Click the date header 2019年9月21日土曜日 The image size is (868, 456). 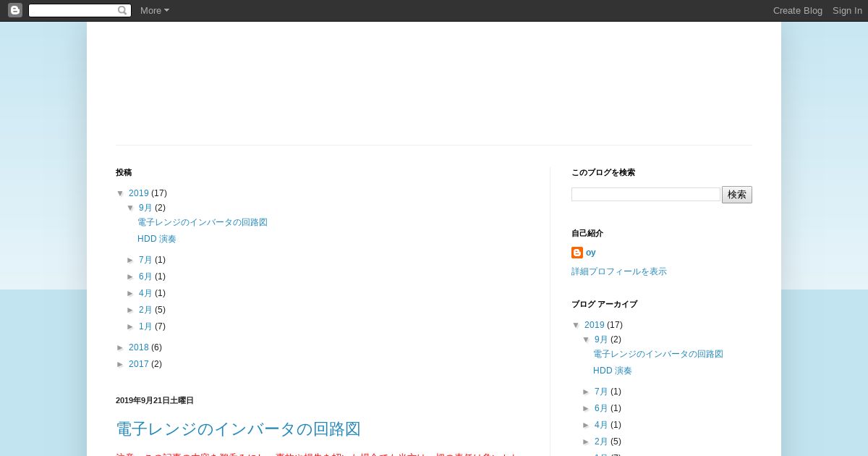click(155, 400)
